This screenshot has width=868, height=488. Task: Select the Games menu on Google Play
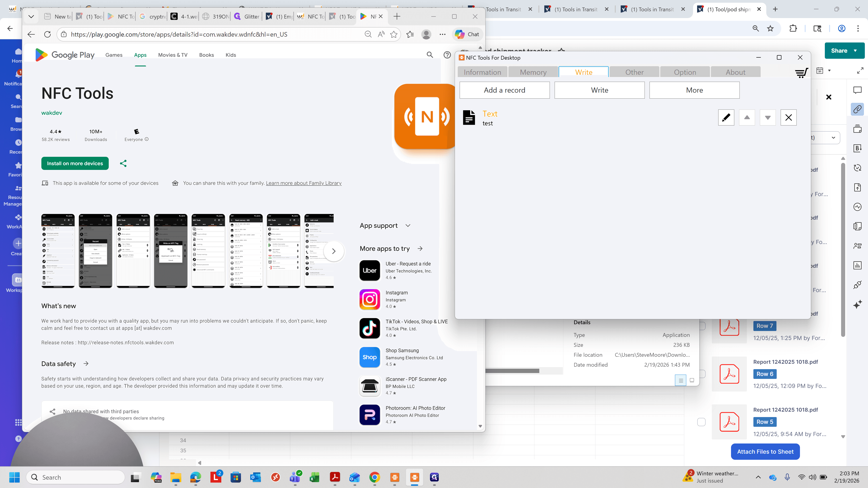114,55
